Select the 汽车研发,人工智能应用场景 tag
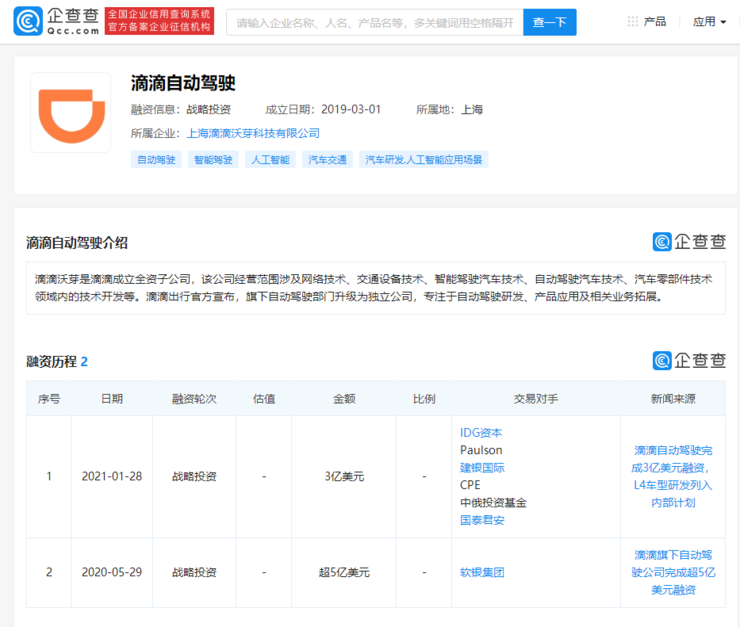Viewport: 740px width, 627px height. point(423,159)
